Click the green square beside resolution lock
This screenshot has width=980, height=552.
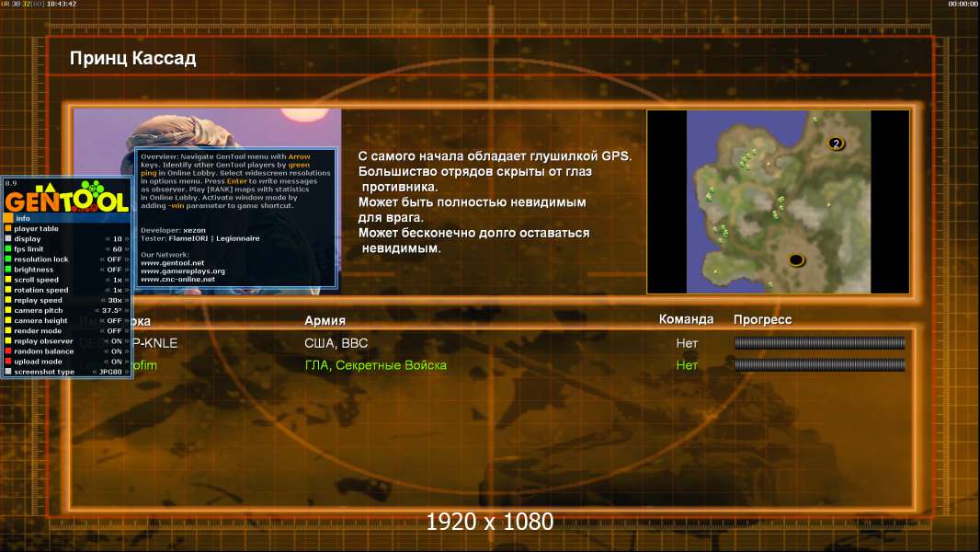click(x=8, y=259)
